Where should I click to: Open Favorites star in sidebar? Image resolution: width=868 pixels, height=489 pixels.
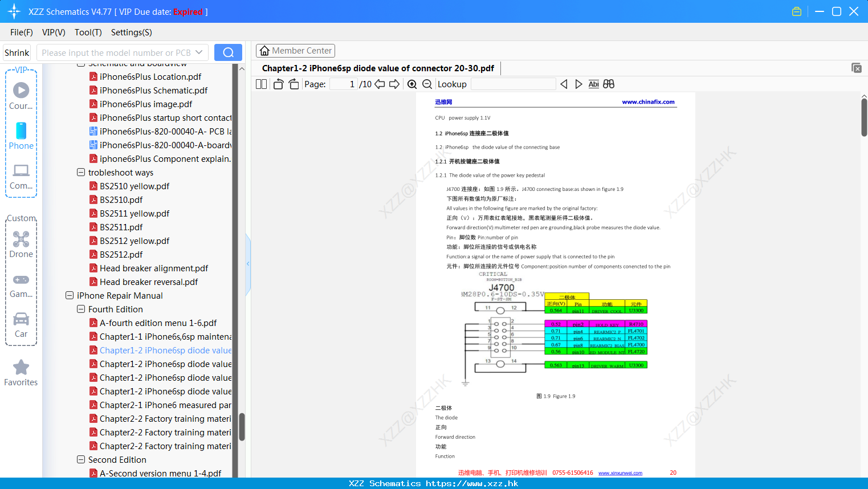[x=21, y=373]
